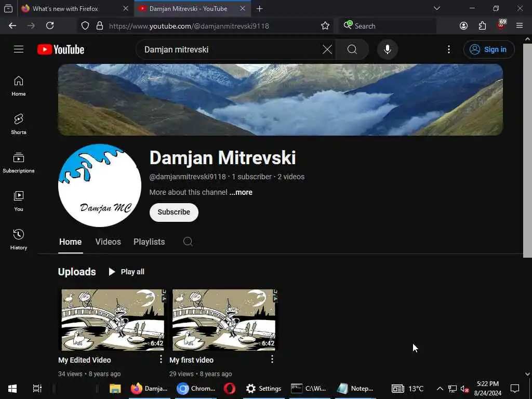Open Task View on the taskbar
Image resolution: width=532 pixels, height=399 pixels.
(x=37, y=389)
